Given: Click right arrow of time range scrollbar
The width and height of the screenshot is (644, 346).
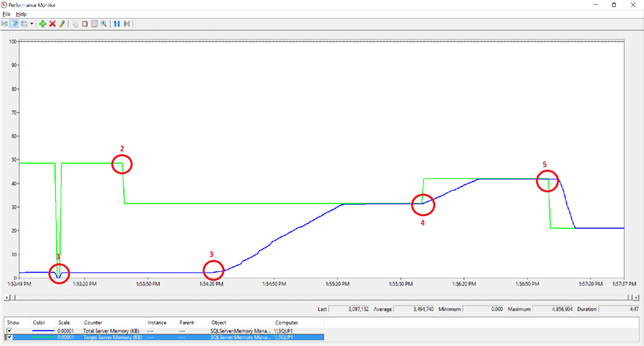Looking at the screenshot, I should [x=636, y=297].
